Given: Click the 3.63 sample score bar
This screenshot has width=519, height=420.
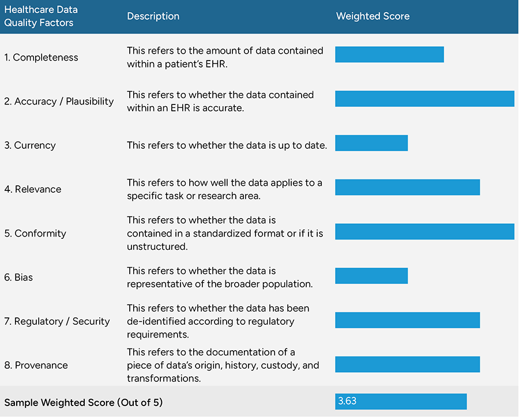Looking at the screenshot, I should [x=401, y=401].
